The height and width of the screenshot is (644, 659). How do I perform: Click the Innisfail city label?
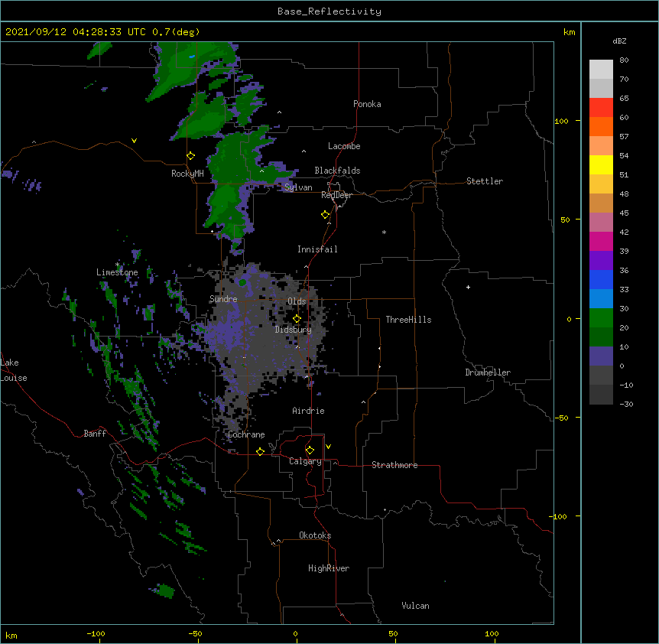pyautogui.click(x=317, y=249)
